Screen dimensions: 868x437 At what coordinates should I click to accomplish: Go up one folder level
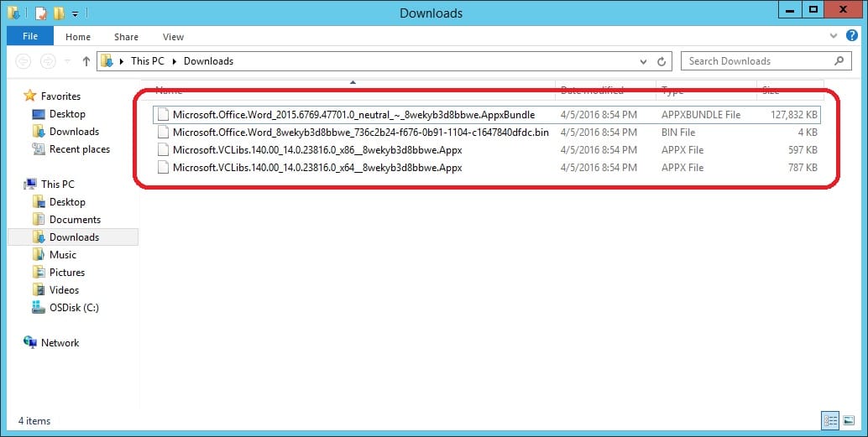(86, 61)
